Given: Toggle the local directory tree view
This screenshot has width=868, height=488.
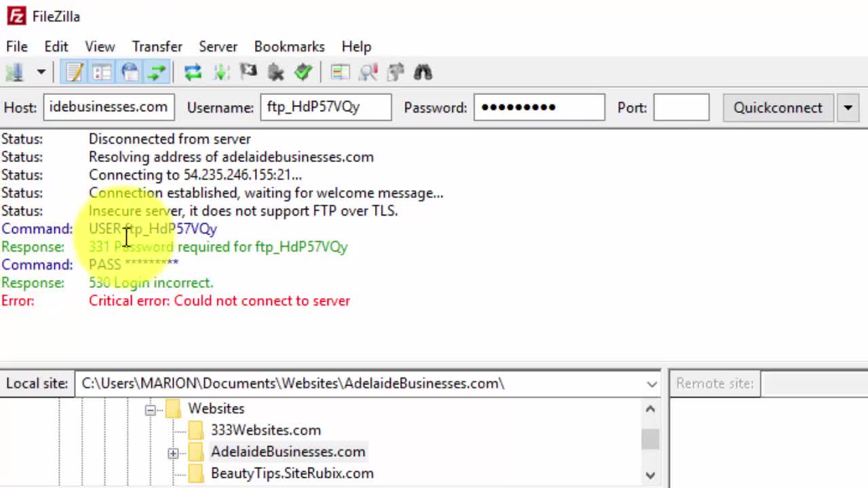Looking at the screenshot, I should 102,72.
